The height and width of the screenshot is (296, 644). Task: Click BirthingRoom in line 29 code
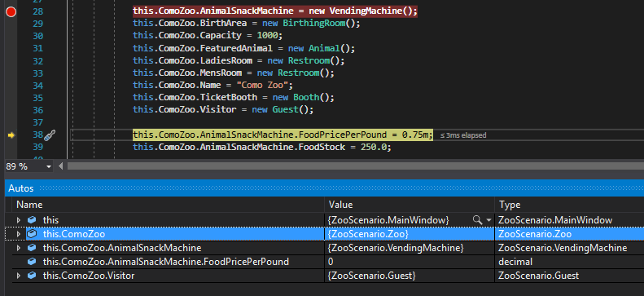coord(313,24)
